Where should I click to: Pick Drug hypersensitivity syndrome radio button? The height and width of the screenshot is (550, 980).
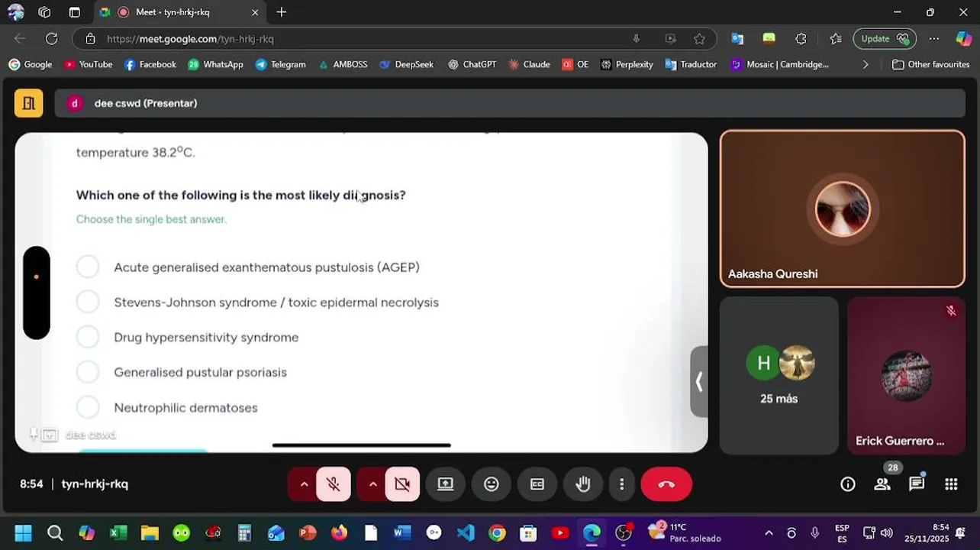[x=88, y=337]
